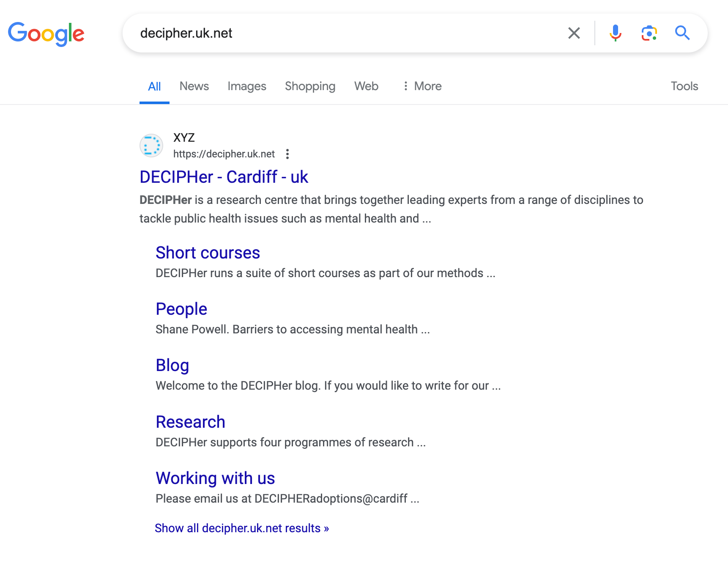728x561 pixels.
Task: Go to the People sitelink
Action: coord(181,309)
